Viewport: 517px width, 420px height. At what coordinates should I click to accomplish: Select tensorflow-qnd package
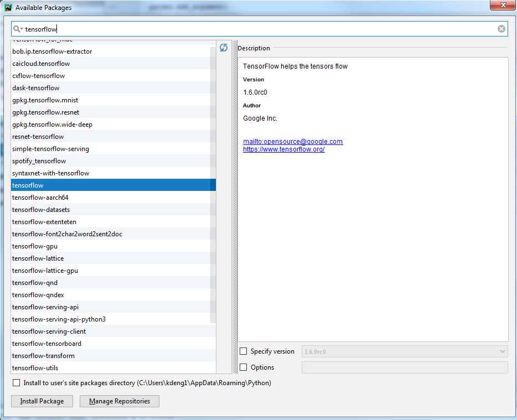[113, 283]
